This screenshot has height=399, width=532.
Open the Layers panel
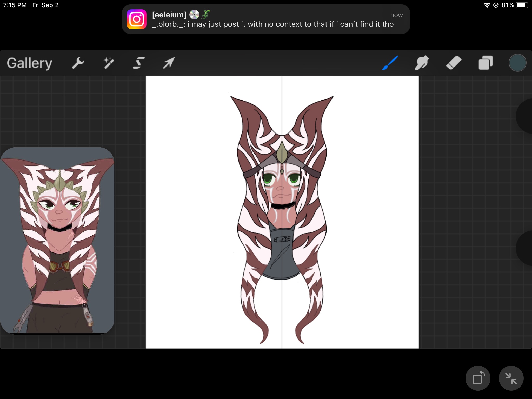[x=486, y=63]
